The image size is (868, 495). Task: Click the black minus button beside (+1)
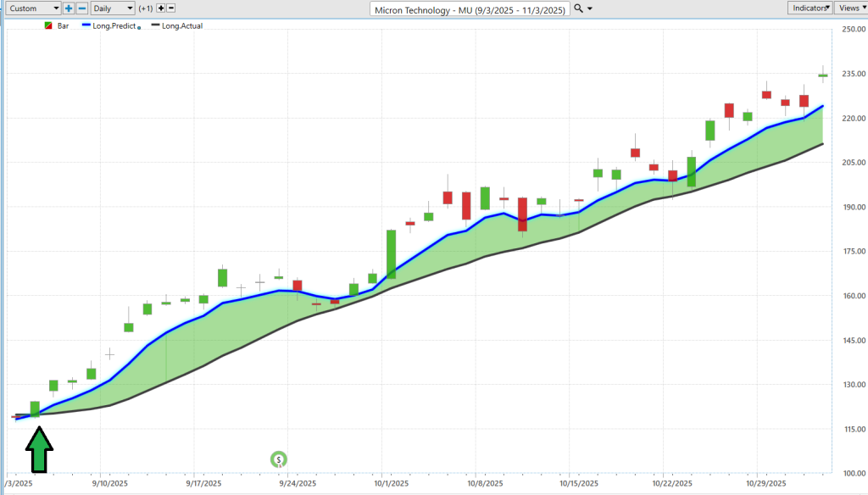pyautogui.click(x=171, y=8)
